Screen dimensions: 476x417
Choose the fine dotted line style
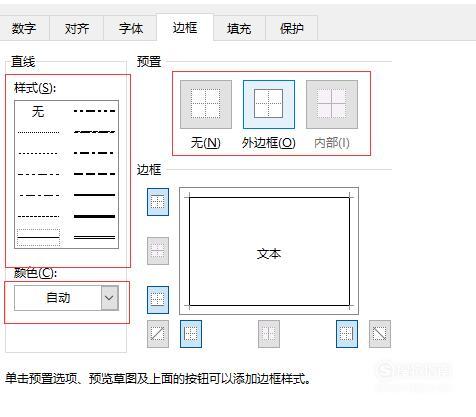38,132
